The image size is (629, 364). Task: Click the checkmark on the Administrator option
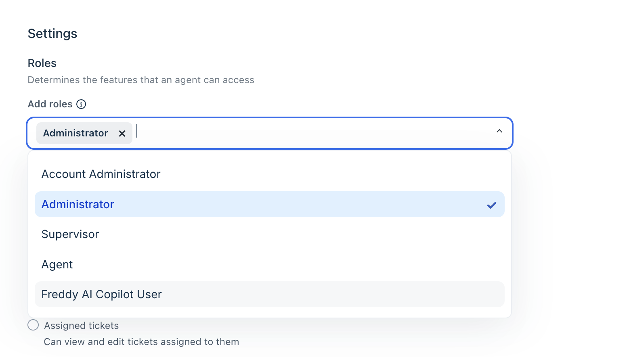tap(491, 205)
